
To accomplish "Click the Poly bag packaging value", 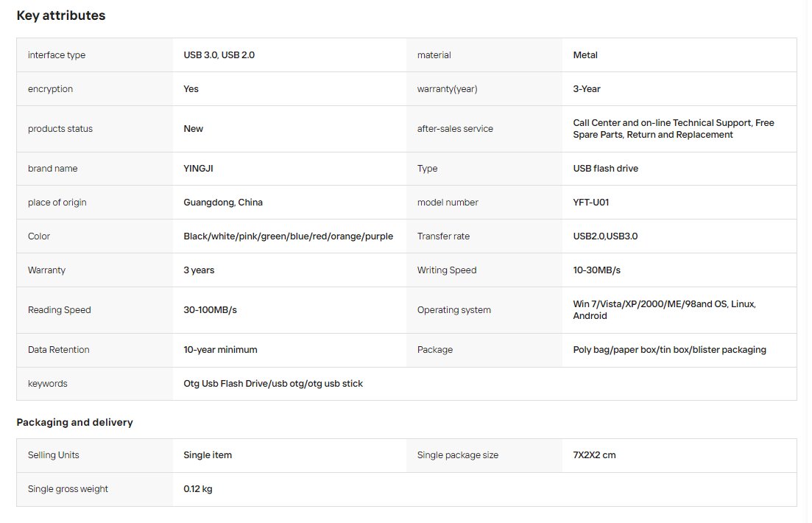I will [669, 350].
